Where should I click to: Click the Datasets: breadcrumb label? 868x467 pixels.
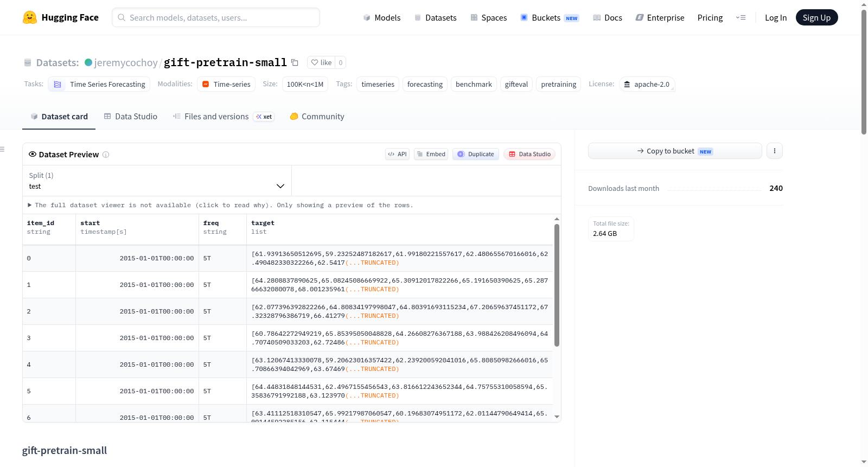pos(58,62)
